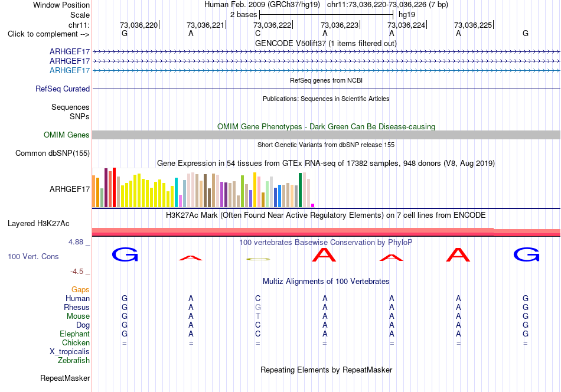Image resolution: width=561 pixels, height=392 pixels.
Task: Click the SNPs track label
Action: (x=80, y=117)
